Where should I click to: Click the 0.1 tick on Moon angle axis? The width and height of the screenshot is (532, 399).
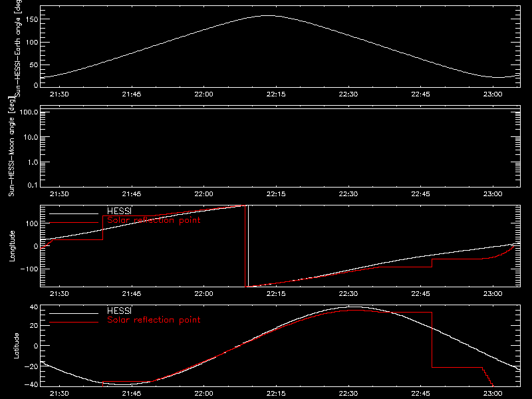(32, 185)
